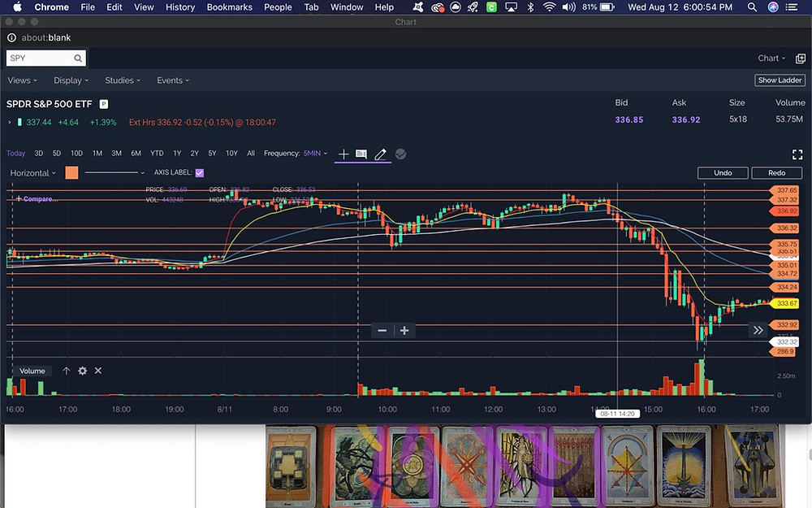This screenshot has width=812, height=508.
Task: Open the AirPlay display menu
Action: 511,7
